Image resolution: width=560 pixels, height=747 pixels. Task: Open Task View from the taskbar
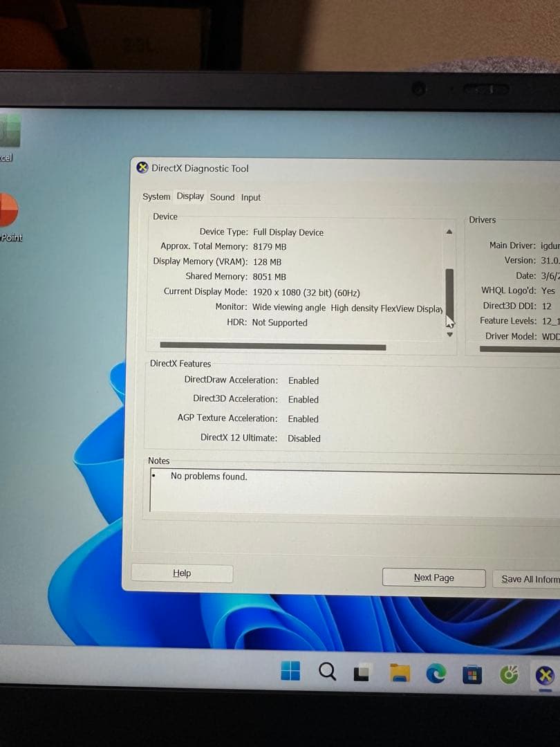pos(362,672)
